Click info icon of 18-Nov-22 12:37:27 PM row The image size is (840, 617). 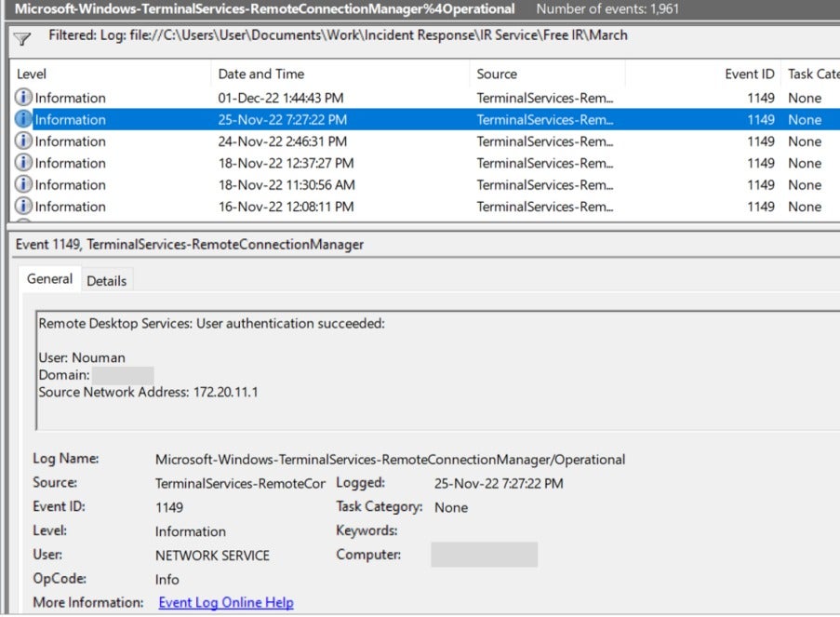[x=23, y=163]
